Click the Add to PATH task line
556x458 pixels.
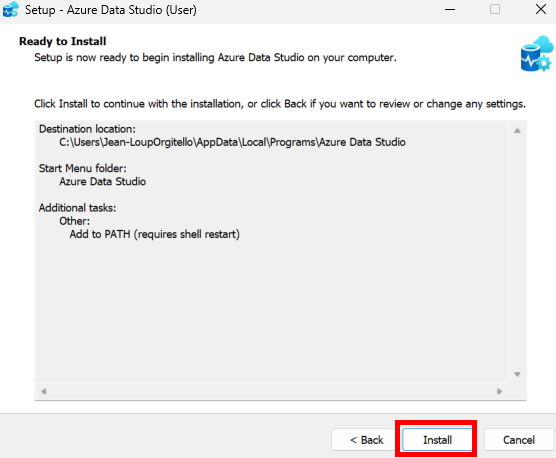point(155,234)
